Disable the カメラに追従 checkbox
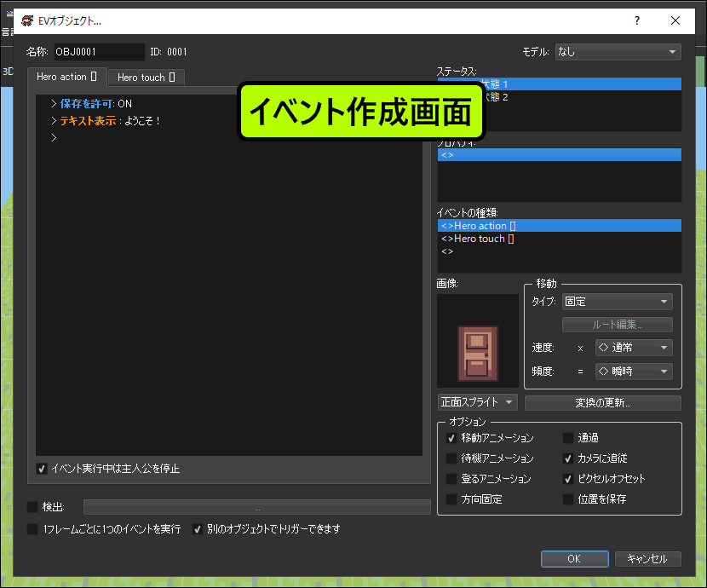 tap(568, 458)
